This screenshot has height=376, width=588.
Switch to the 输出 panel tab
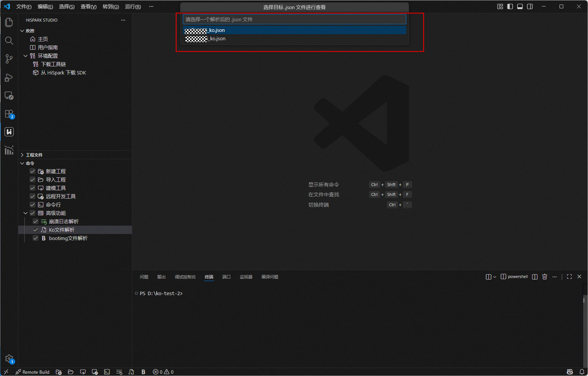[162, 277]
